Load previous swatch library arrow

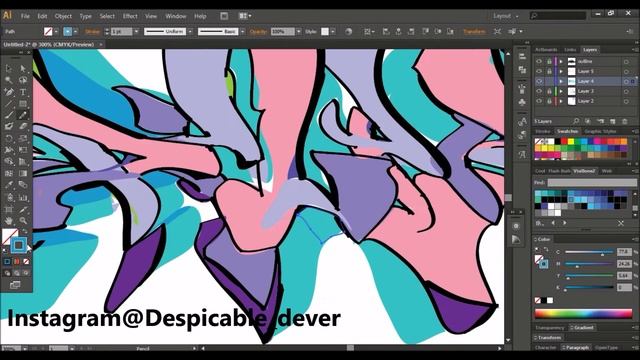tap(553, 223)
